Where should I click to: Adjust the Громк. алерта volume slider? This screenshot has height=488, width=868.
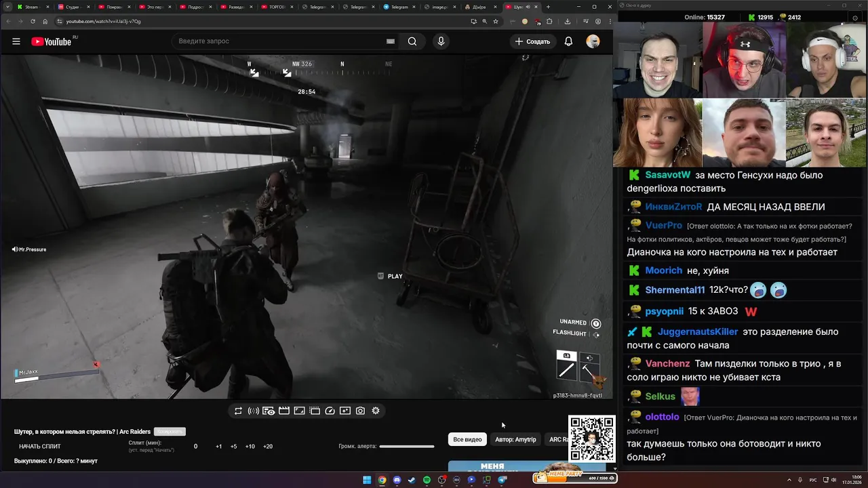[407, 447]
